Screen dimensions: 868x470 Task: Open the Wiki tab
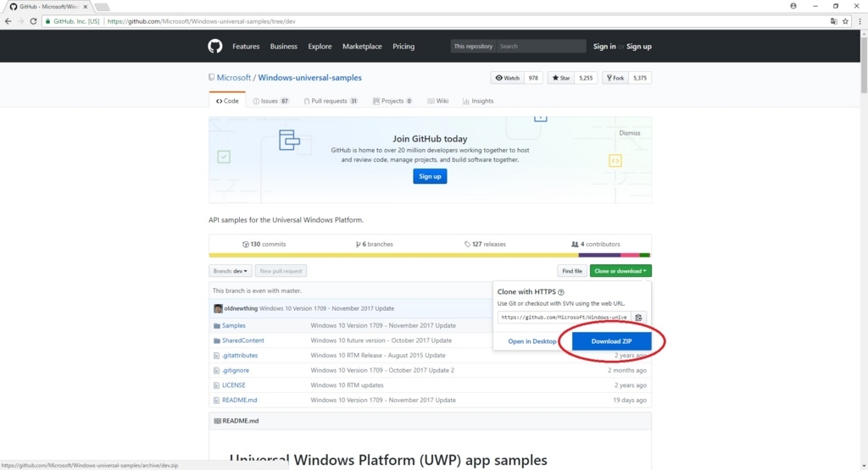(438, 101)
